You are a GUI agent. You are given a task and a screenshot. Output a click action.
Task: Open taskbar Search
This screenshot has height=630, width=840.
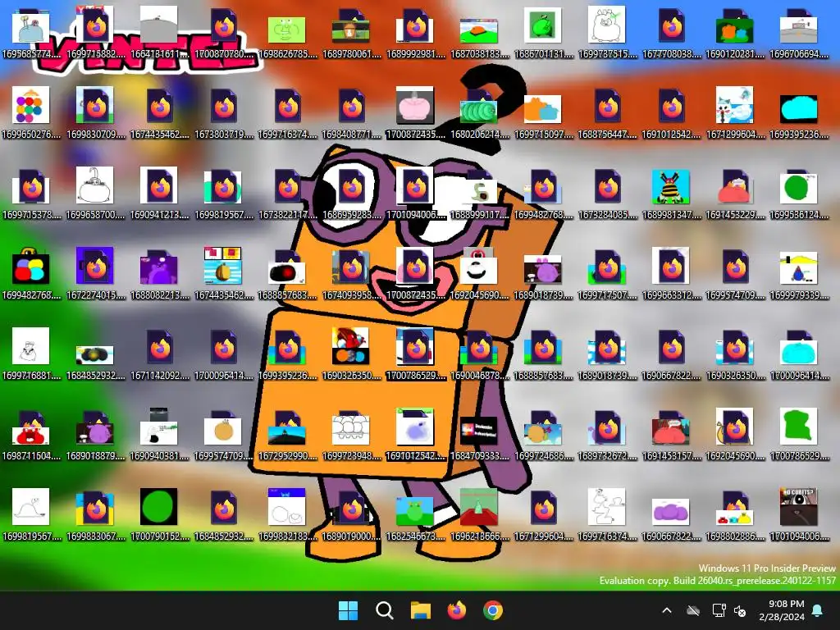click(384, 610)
